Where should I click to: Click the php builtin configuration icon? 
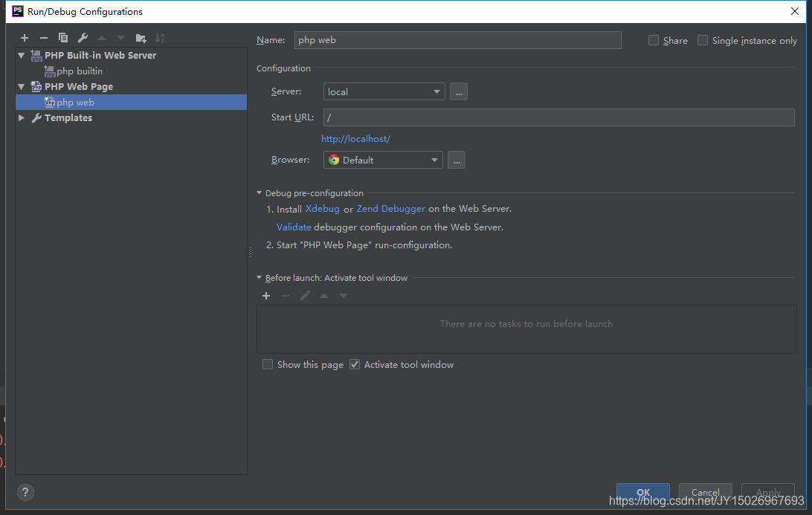(50, 71)
